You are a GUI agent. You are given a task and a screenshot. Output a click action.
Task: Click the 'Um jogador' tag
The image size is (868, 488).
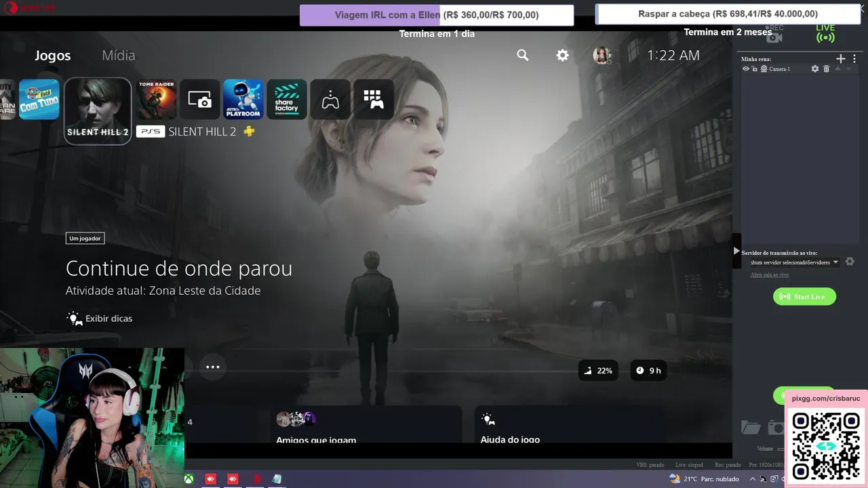pyautogui.click(x=85, y=239)
